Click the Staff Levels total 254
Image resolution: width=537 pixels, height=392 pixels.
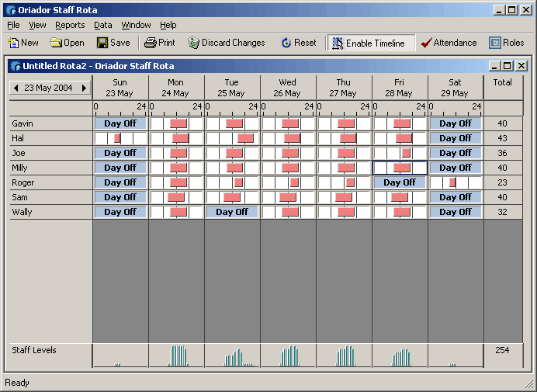tap(502, 350)
